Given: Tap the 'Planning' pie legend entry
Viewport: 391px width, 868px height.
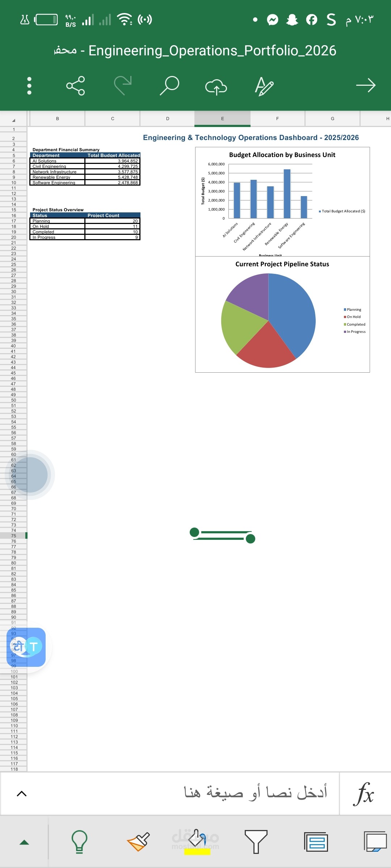Looking at the screenshot, I should pyautogui.click(x=352, y=310).
